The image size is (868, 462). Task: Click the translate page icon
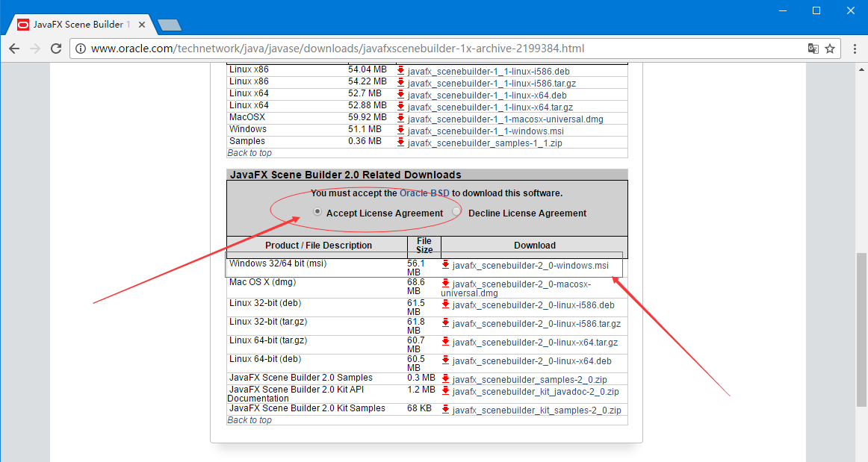click(x=813, y=49)
